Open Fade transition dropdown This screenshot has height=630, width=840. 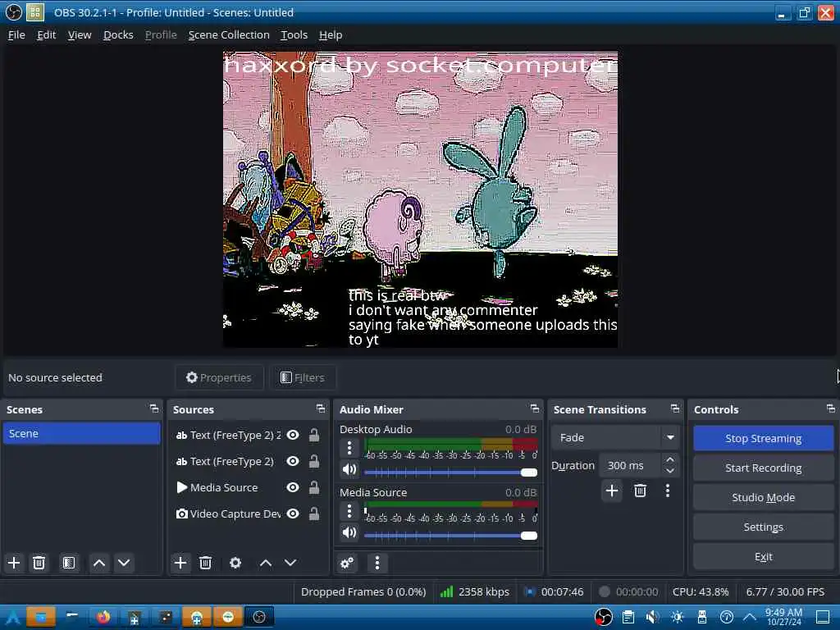[x=615, y=438]
